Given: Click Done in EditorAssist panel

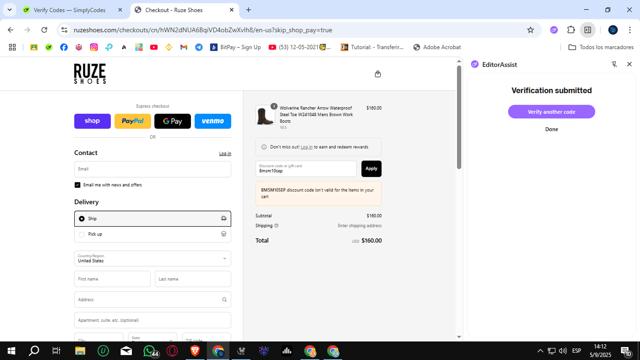Looking at the screenshot, I should click(x=551, y=129).
